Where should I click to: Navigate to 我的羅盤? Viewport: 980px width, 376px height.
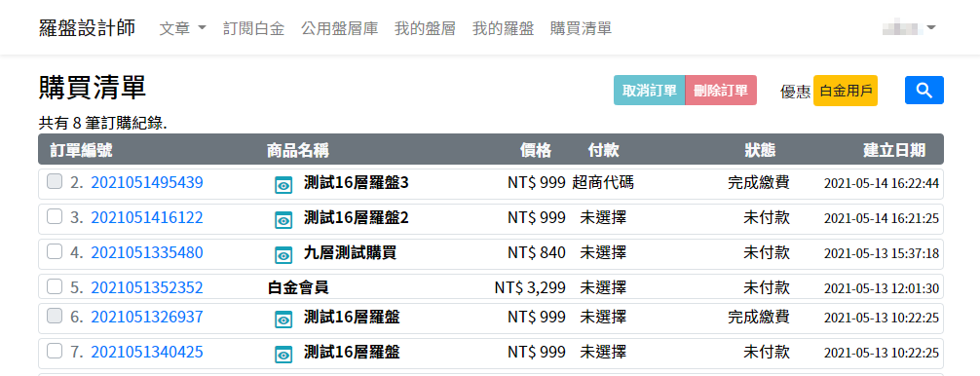coord(503,28)
